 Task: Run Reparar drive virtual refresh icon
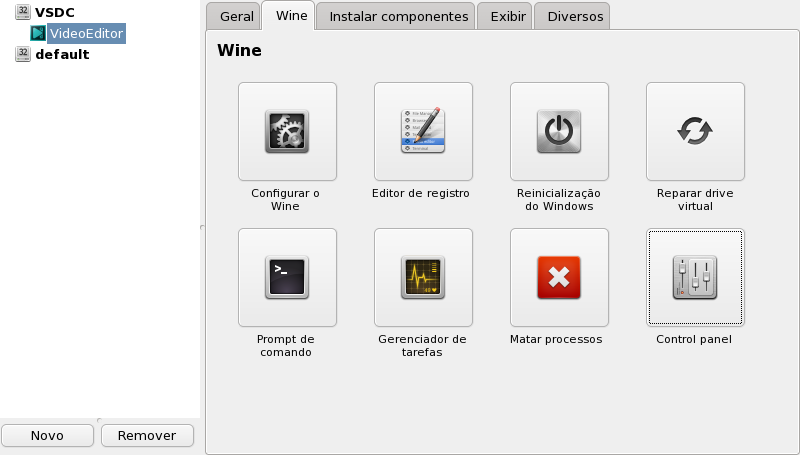(x=695, y=131)
